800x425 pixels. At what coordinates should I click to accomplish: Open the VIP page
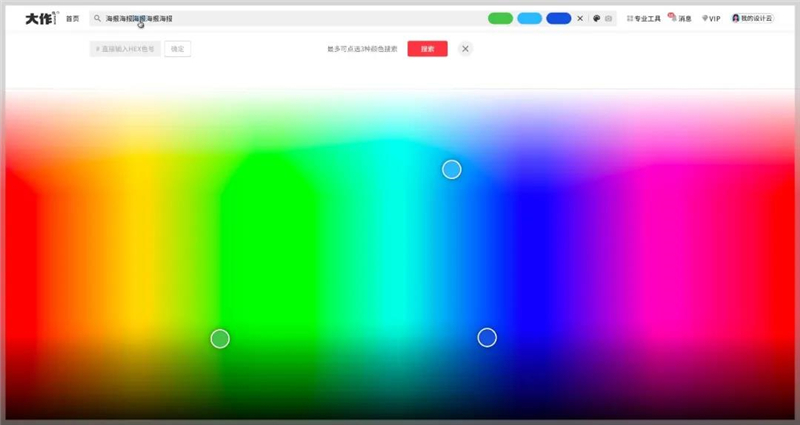pos(711,19)
